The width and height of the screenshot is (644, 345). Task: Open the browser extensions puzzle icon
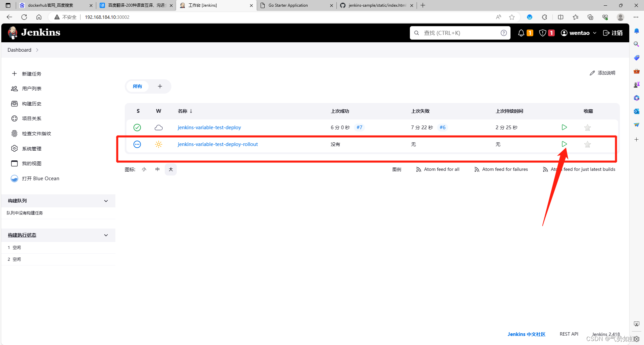click(544, 17)
